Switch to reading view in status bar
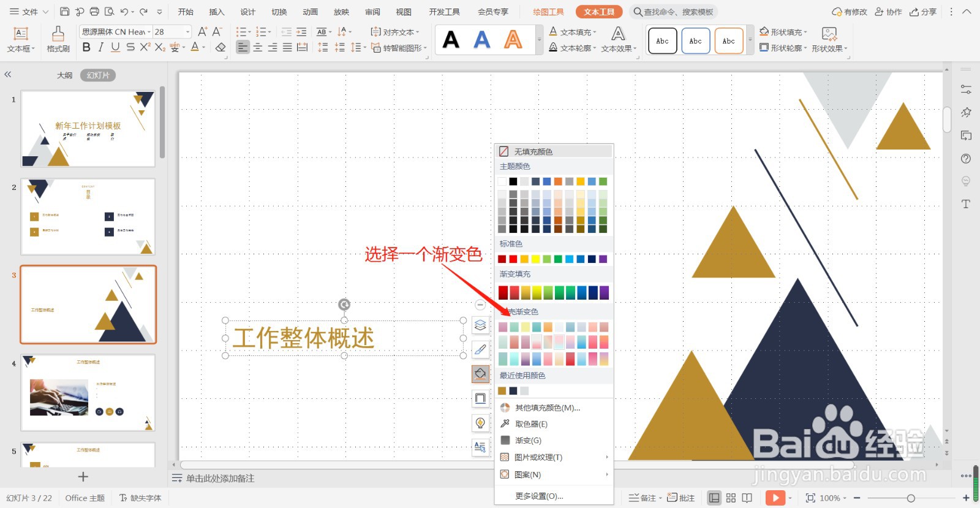Viewport: 980px width, 508px height. pos(747,498)
